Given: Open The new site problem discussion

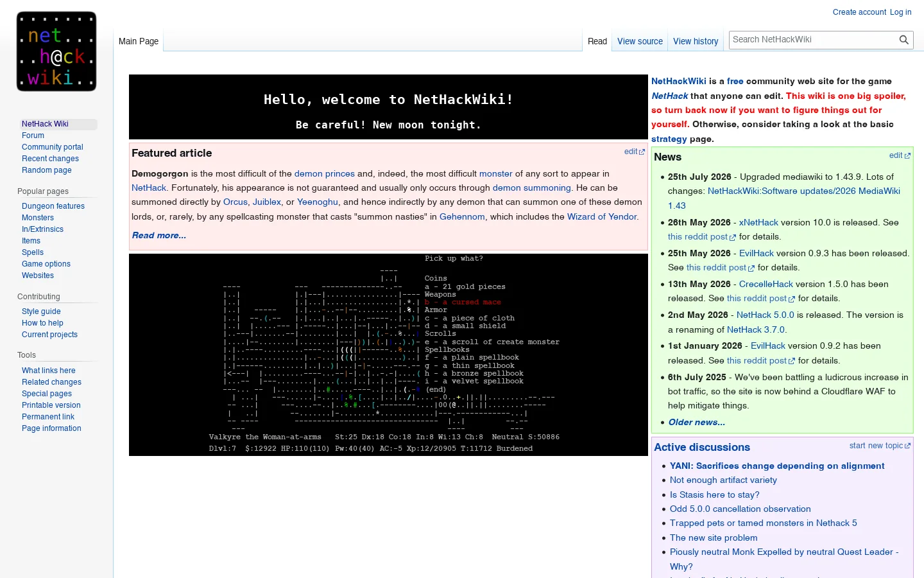Looking at the screenshot, I should pos(714,538).
